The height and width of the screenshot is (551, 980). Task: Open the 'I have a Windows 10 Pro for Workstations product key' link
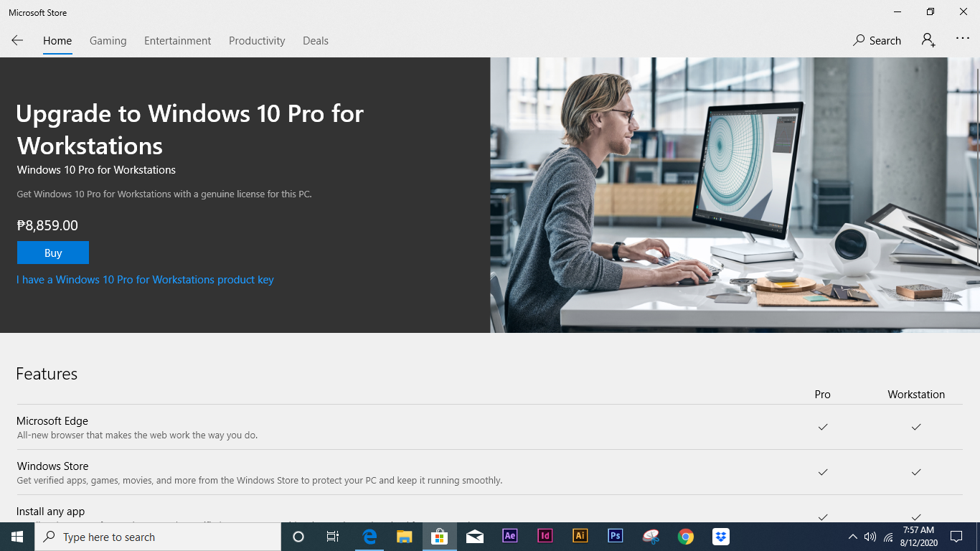[145, 280]
